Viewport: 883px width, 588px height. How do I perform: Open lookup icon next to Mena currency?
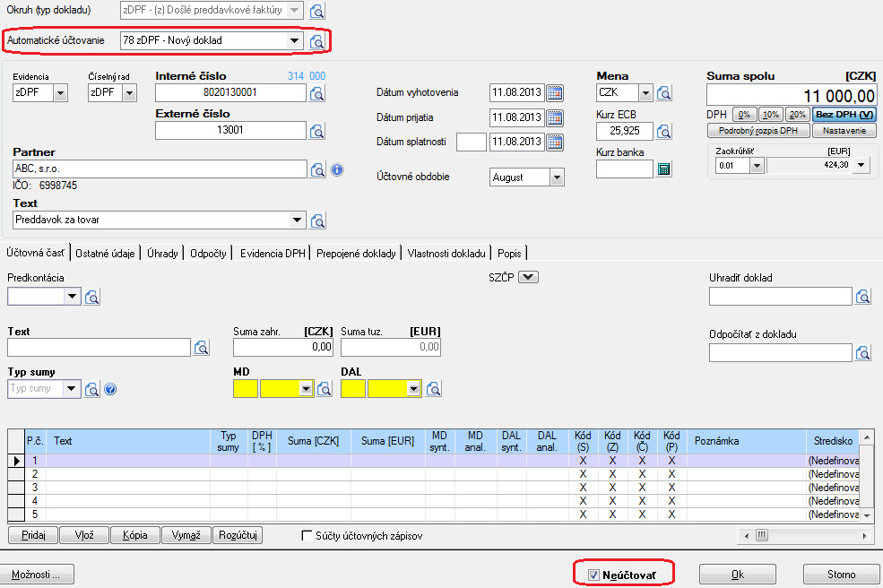[x=664, y=92]
